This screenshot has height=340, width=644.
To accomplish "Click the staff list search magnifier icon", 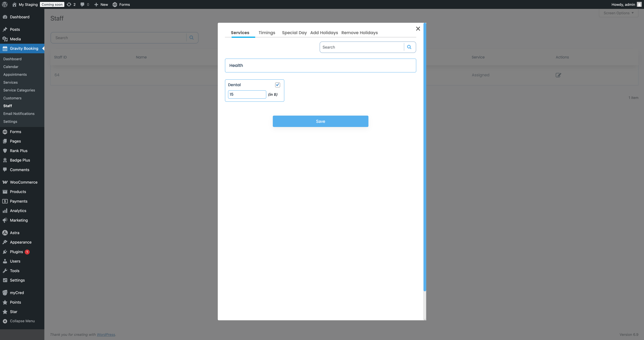I will pos(192,38).
